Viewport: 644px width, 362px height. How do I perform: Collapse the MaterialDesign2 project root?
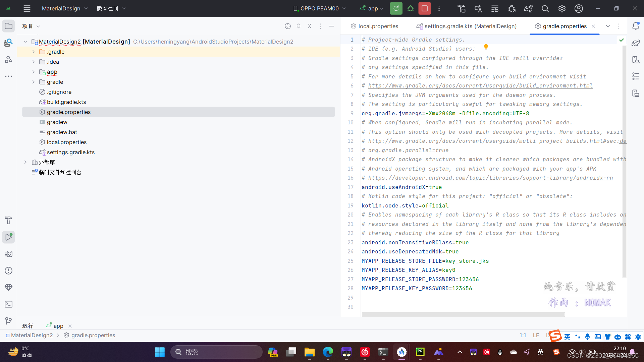(x=25, y=42)
